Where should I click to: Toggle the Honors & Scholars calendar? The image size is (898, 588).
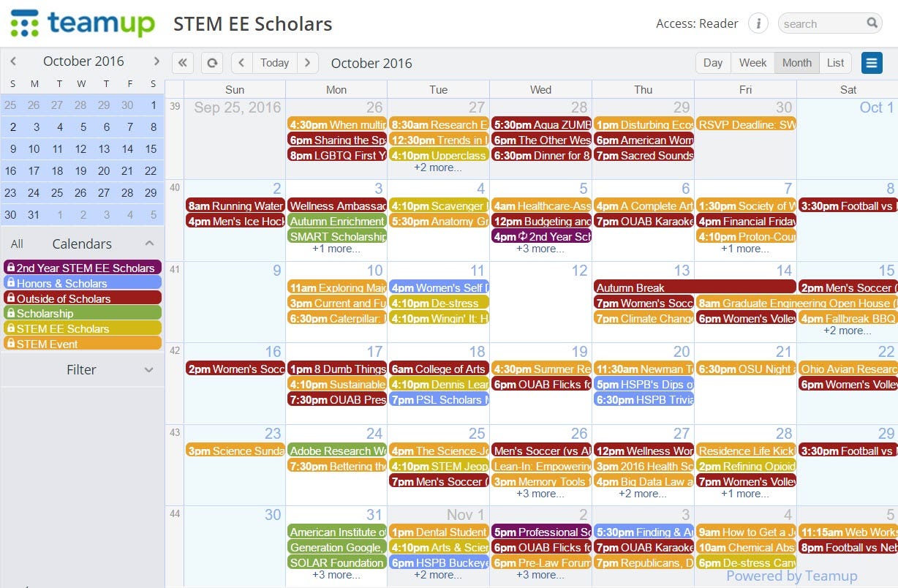pos(83,283)
